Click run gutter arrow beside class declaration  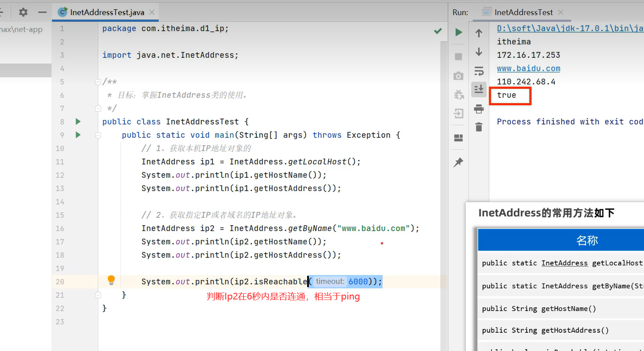coord(78,122)
